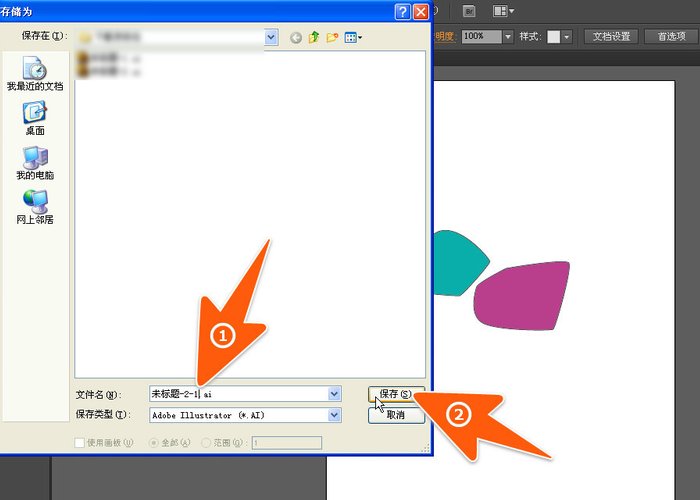Expand the opacity 100% dropdown
The height and width of the screenshot is (500, 700).
click(x=508, y=36)
